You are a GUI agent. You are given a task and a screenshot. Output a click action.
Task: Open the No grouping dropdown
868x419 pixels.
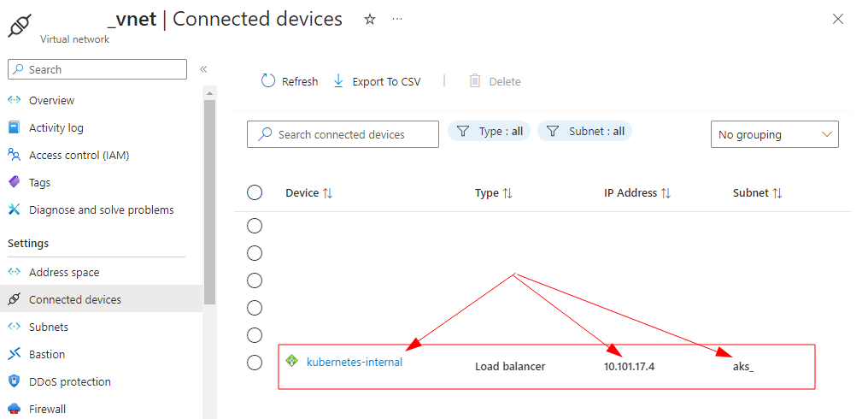[774, 134]
